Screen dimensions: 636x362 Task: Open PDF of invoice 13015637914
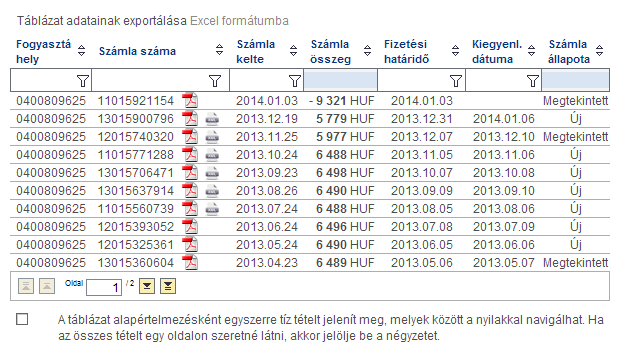point(190,190)
